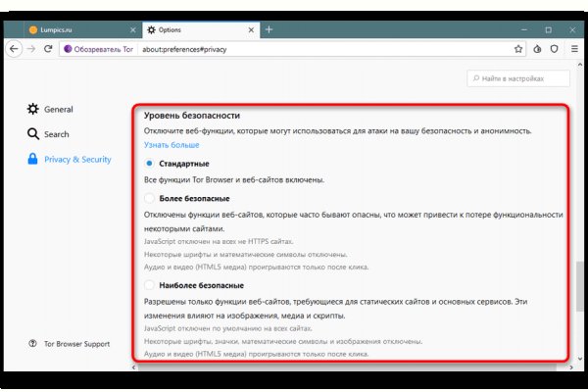Go to the Search settings category

pyautogui.click(x=56, y=134)
